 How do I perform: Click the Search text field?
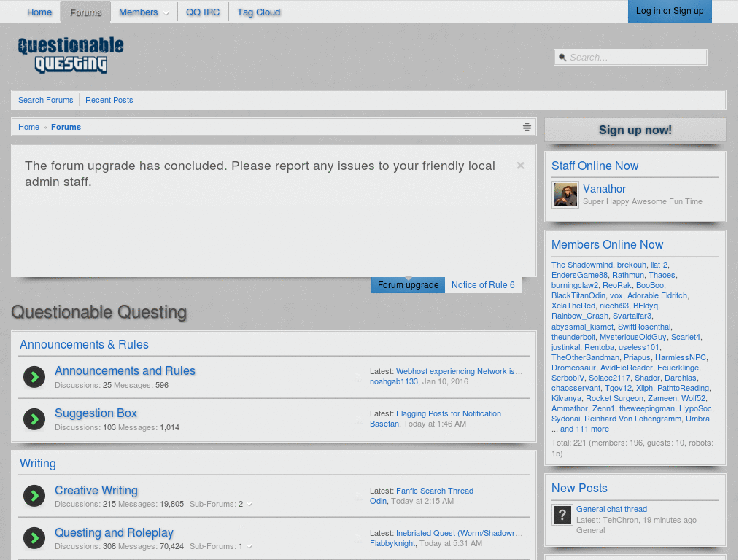click(x=630, y=58)
